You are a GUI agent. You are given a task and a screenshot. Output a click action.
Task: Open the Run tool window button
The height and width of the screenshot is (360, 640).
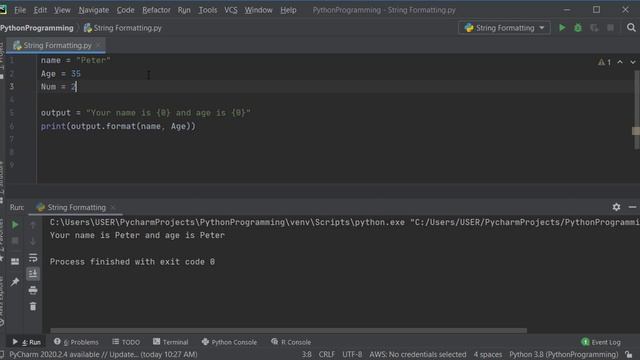pos(27,342)
